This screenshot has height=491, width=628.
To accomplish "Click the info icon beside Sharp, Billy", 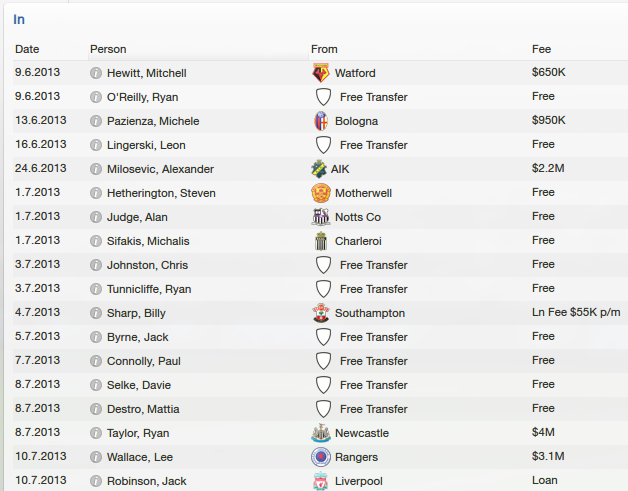I will (x=96, y=313).
